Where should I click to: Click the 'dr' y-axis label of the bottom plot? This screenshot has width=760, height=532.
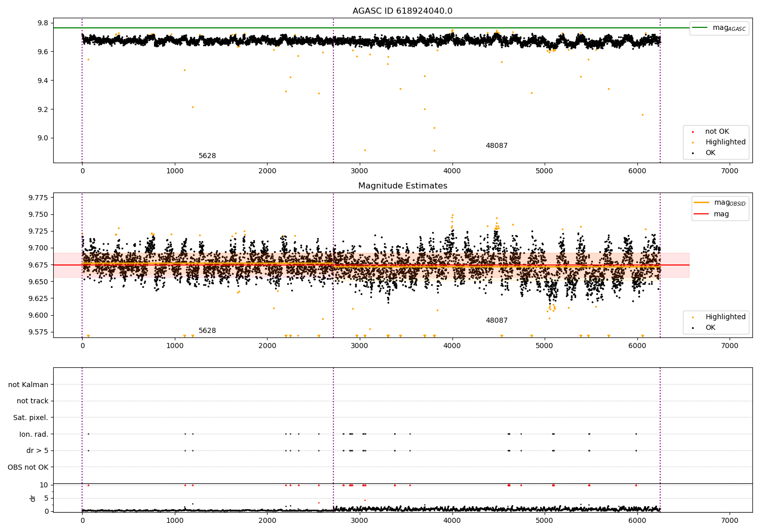pyautogui.click(x=33, y=498)
